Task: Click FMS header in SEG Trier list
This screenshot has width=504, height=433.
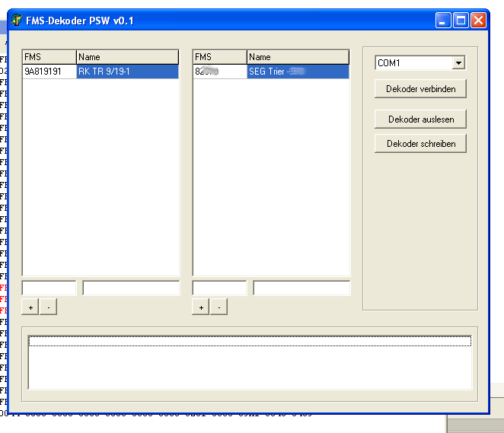Action: click(x=219, y=57)
